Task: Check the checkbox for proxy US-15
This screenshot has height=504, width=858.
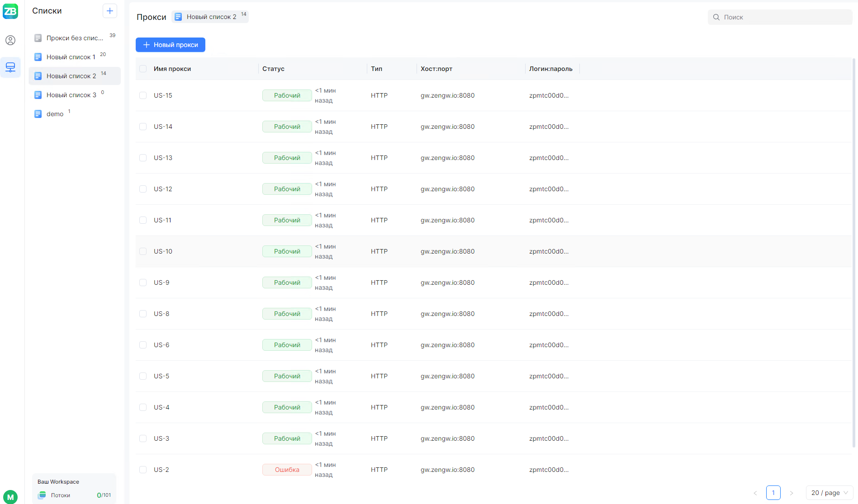Action: pyautogui.click(x=143, y=95)
